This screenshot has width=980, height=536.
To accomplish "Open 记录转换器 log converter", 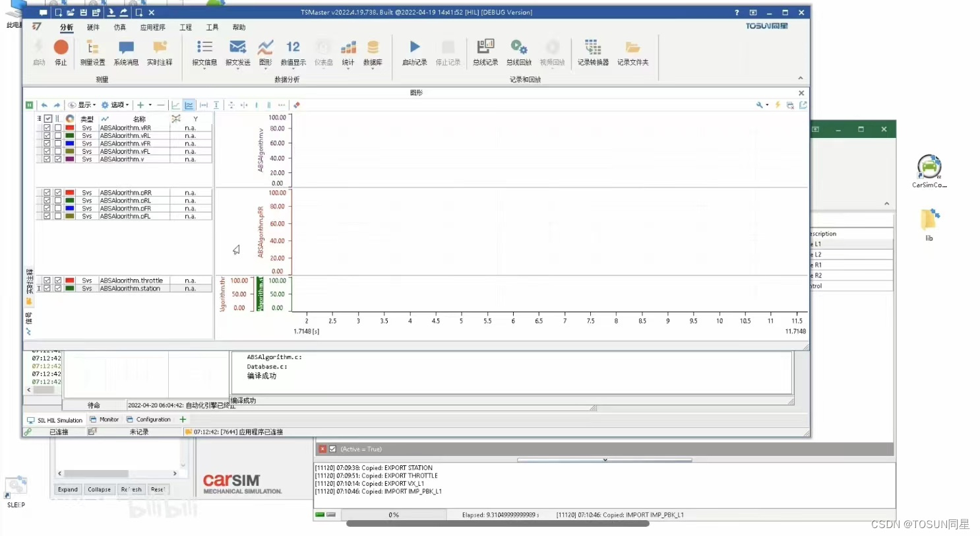I will click(x=593, y=52).
